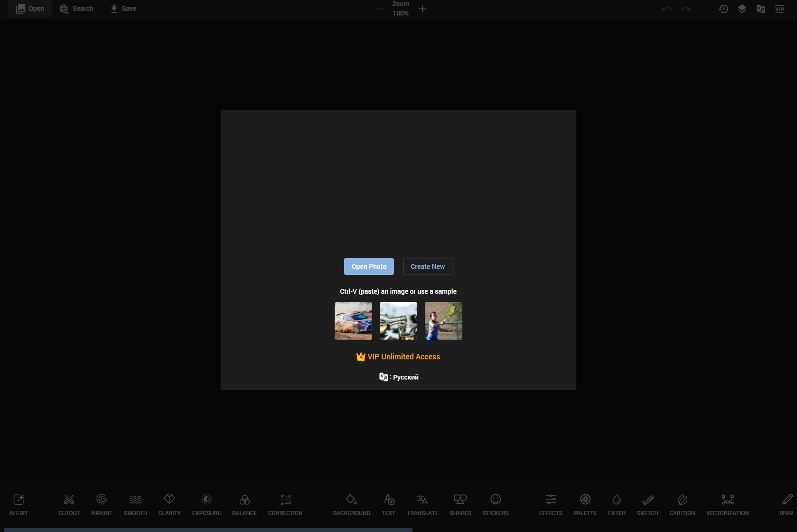Change language via Русский link
Viewport: 797px width, 532px height.
[399, 377]
